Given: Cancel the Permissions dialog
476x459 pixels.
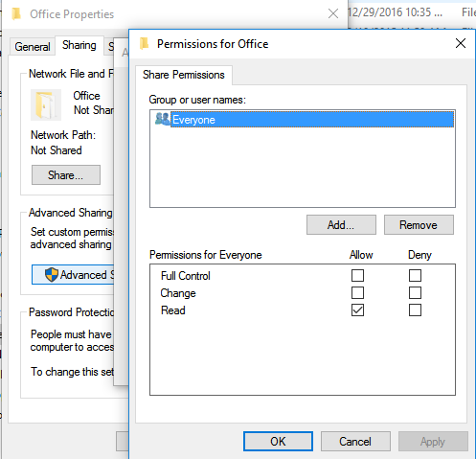Looking at the screenshot, I should click(355, 442).
